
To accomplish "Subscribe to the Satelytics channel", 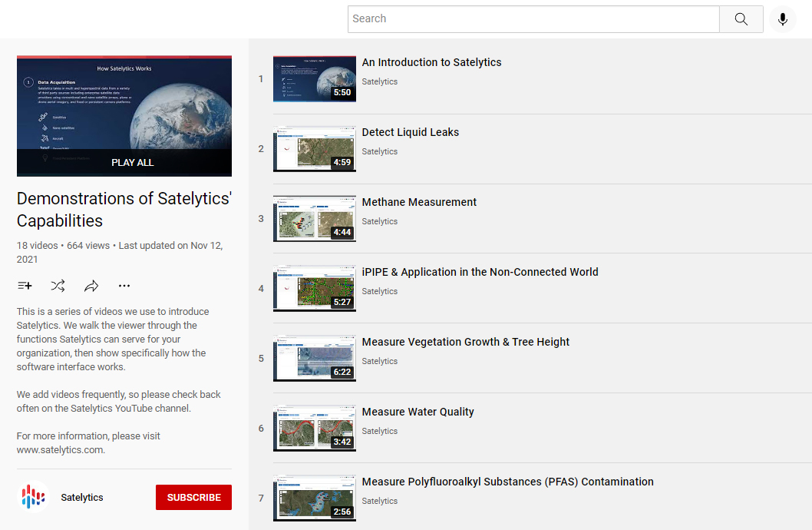I will point(193,498).
